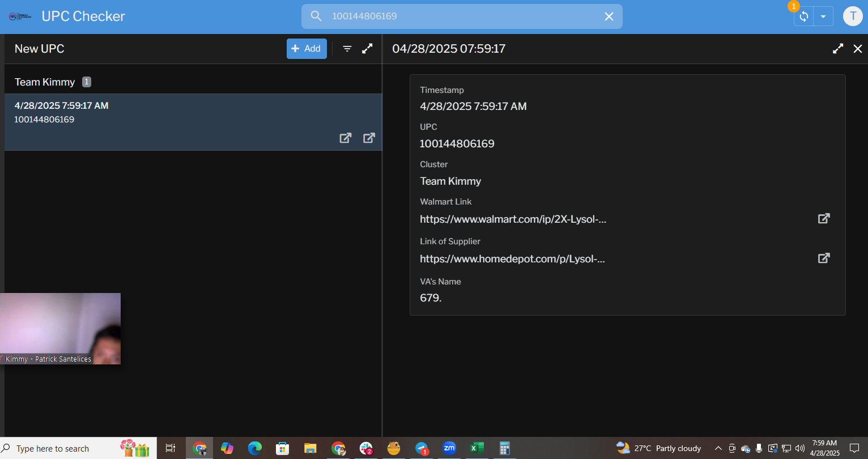
Task: Clear the search field with X
Action: (x=609, y=16)
